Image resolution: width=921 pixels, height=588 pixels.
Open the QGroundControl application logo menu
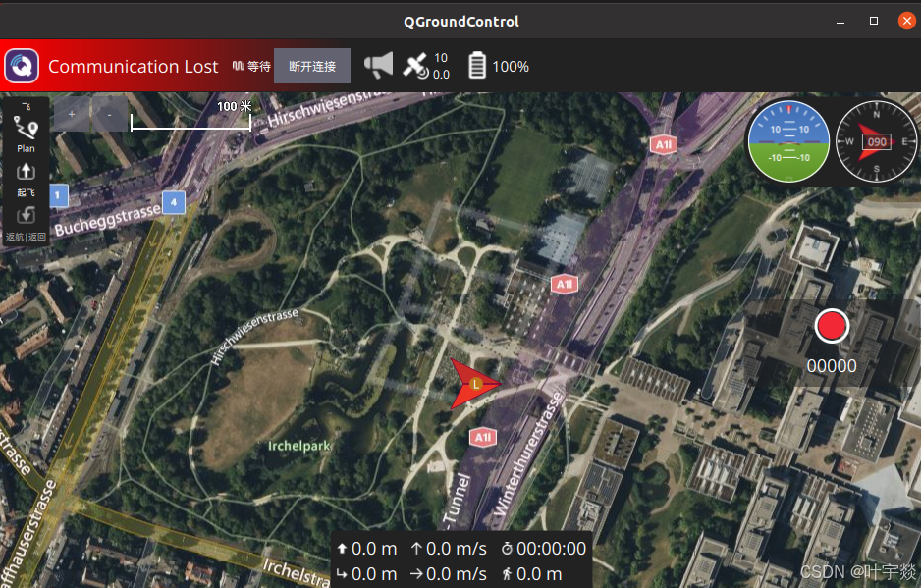point(22,66)
